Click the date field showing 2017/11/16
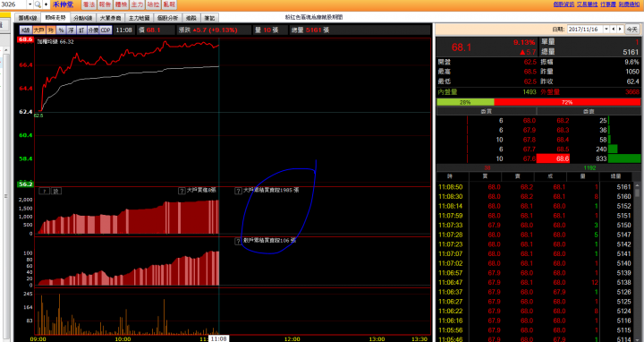The image size is (644, 342). click(585, 30)
